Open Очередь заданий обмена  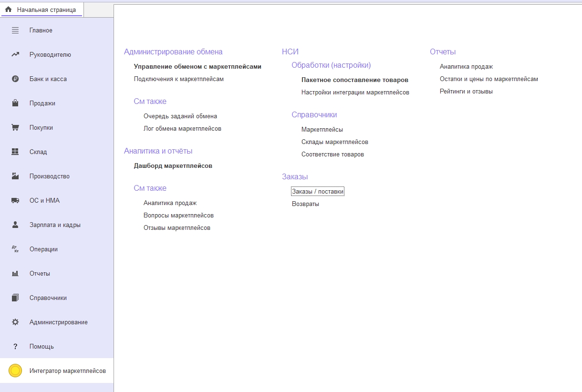click(x=180, y=116)
